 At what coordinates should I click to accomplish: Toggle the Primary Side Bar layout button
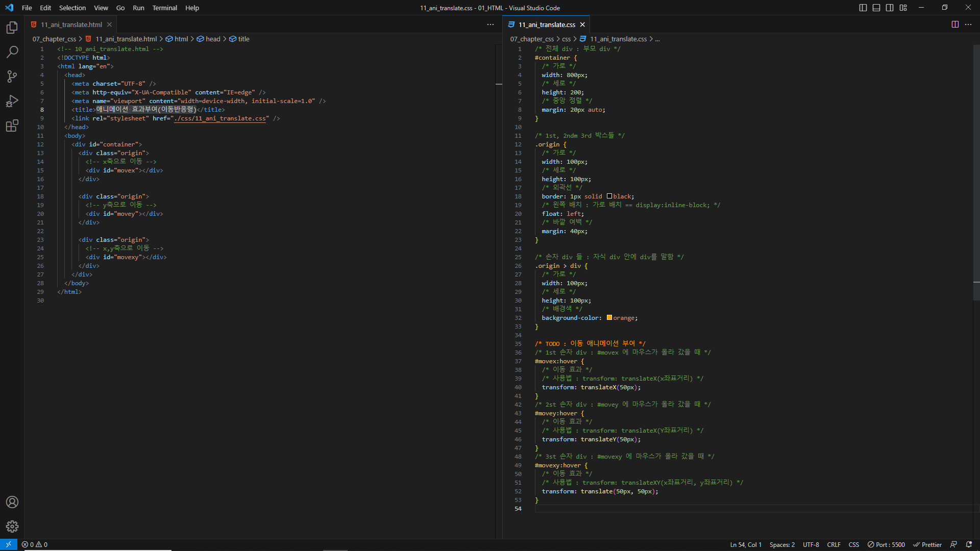point(863,8)
